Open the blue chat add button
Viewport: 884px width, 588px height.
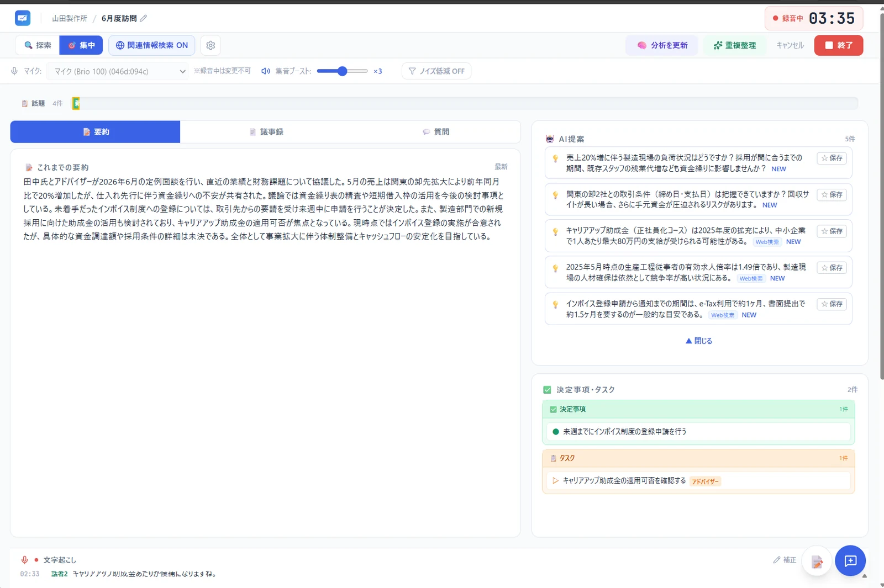(x=850, y=561)
